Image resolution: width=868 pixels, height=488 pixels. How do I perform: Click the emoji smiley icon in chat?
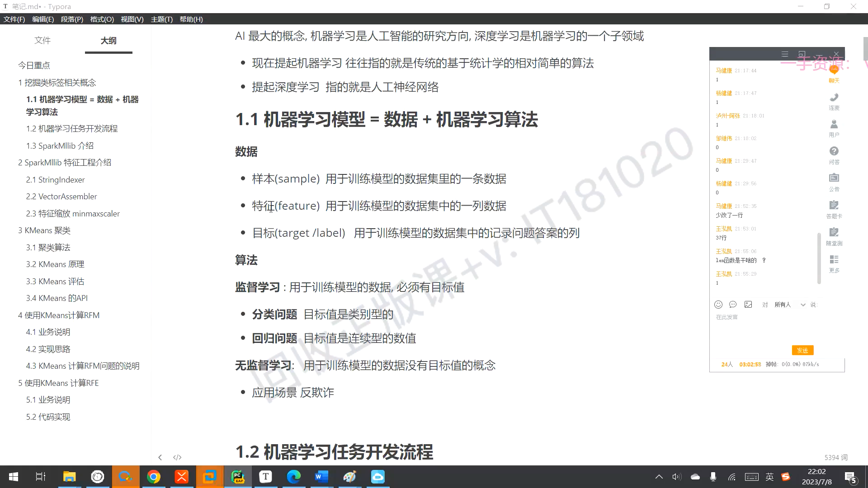[x=718, y=305]
